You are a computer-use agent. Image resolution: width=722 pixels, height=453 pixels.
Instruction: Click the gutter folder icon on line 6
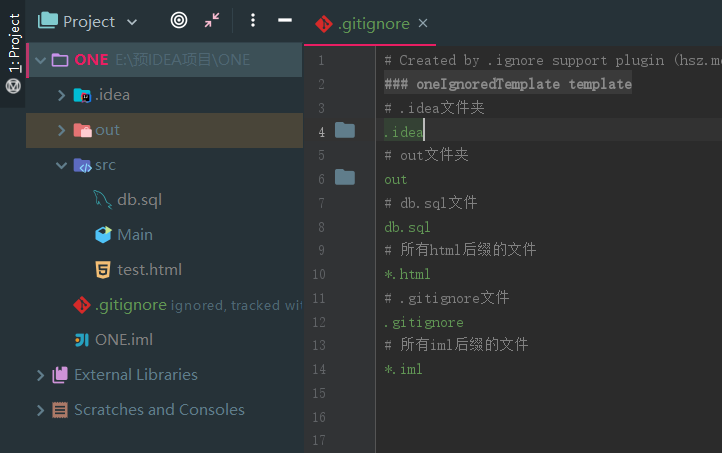(345, 177)
